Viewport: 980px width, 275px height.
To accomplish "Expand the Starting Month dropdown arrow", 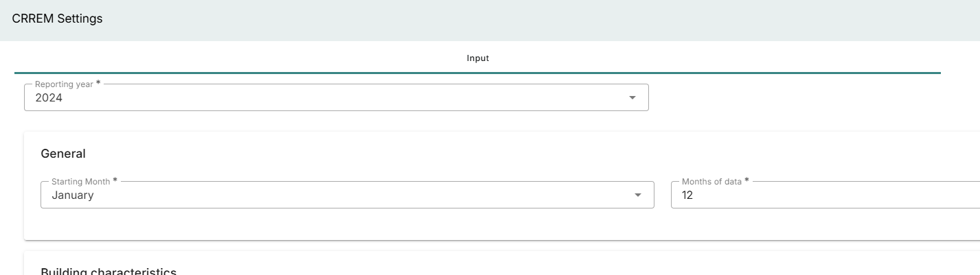I will point(638,195).
